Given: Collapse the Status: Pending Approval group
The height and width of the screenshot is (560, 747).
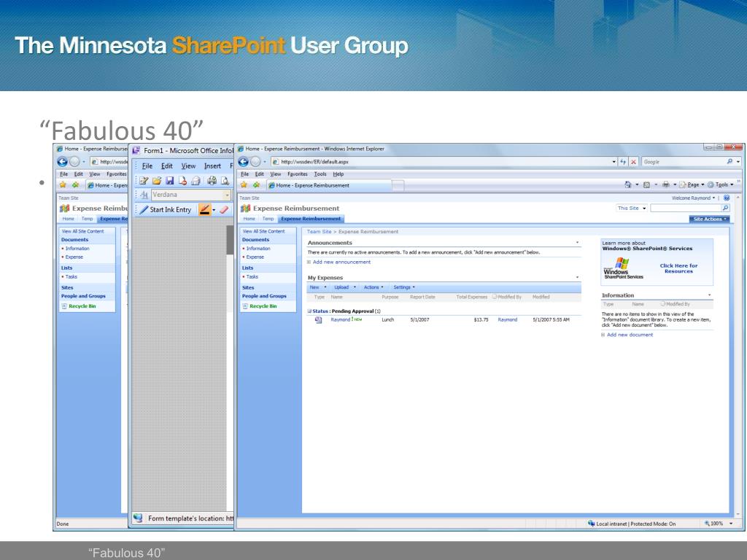Looking at the screenshot, I should (309, 311).
